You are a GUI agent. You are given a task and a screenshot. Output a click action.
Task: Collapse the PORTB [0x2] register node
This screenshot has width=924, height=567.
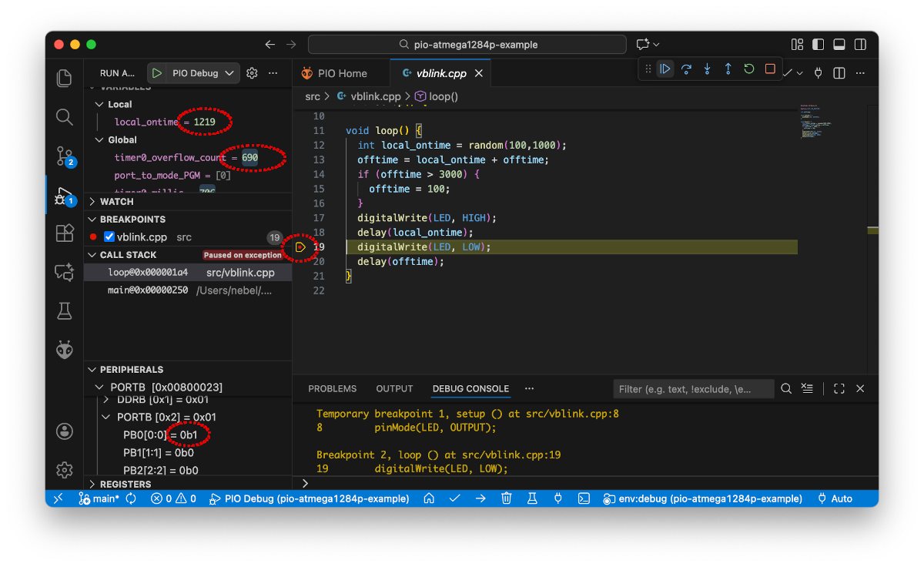click(106, 418)
